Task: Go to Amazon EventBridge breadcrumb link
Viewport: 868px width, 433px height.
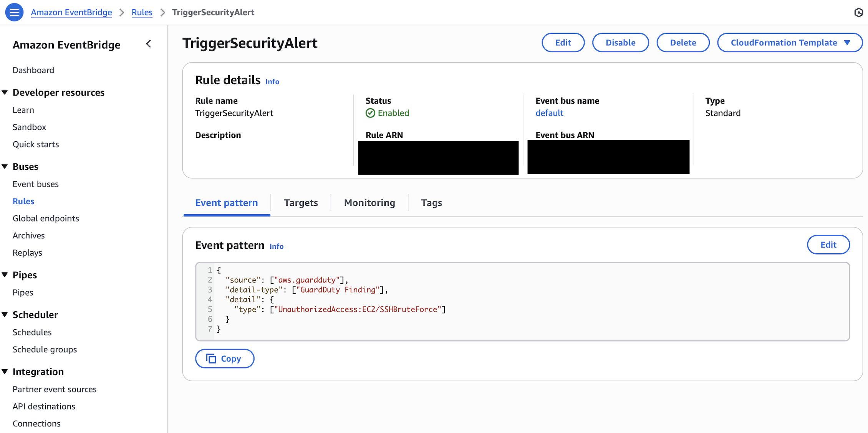Action: 71,12
